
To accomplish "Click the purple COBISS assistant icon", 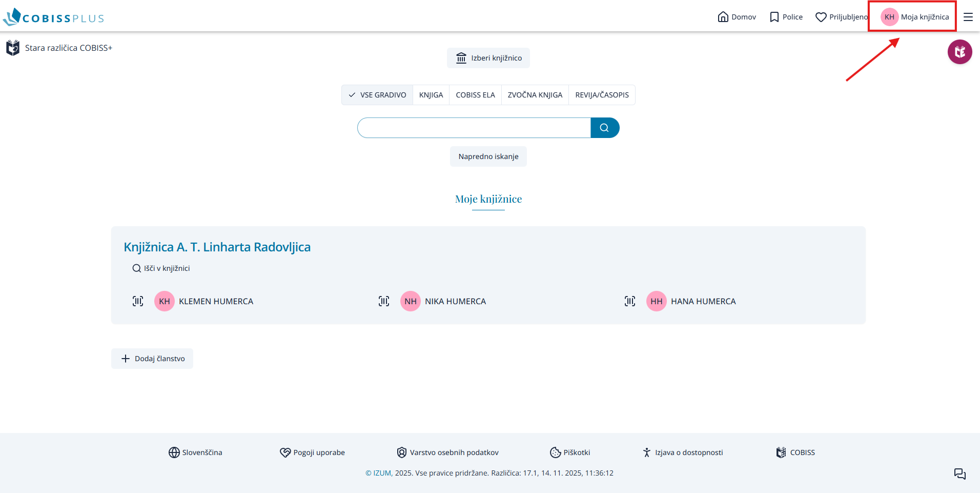I will 959,52.
